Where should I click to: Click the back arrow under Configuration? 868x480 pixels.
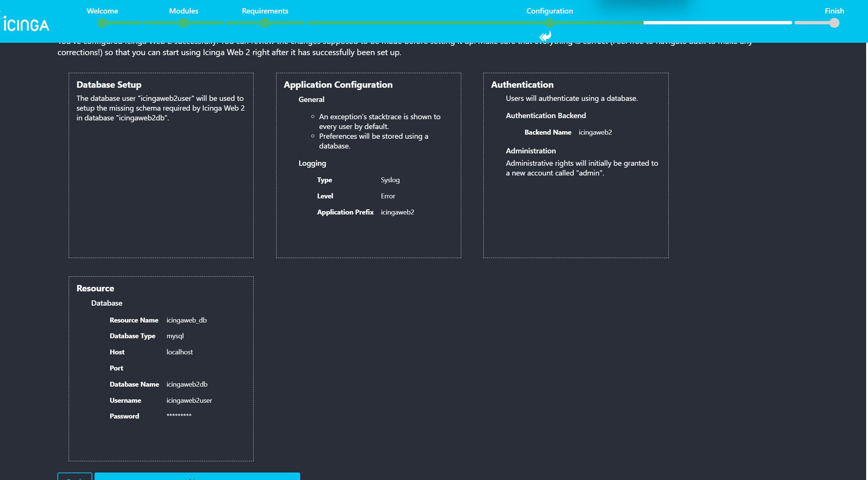click(x=546, y=36)
